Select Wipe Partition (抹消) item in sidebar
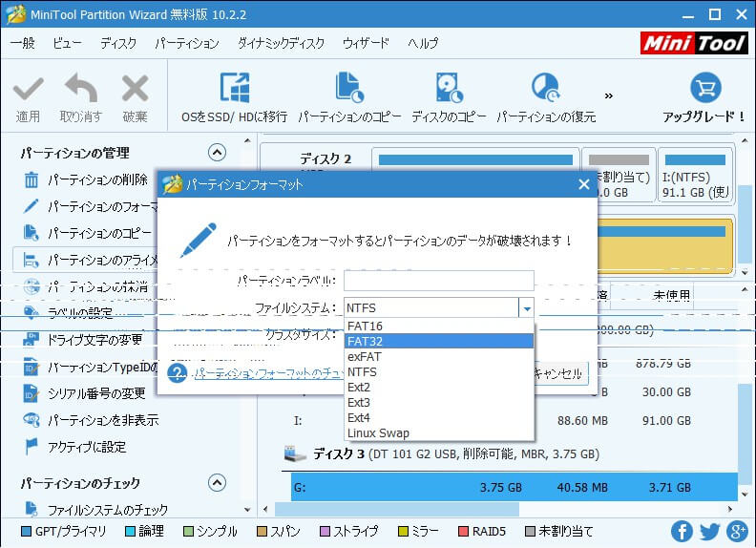756x548 pixels. [x=85, y=286]
